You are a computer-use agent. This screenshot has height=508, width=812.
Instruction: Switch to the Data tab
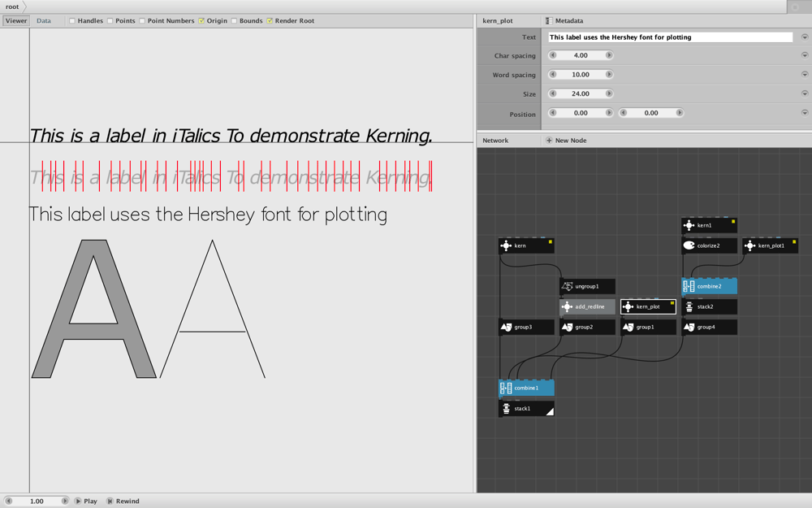click(x=44, y=21)
